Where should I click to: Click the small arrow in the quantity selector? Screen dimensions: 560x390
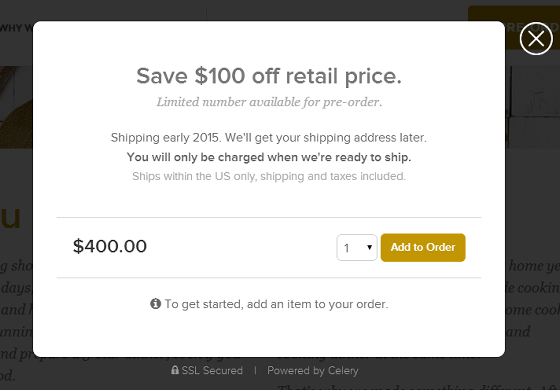(370, 247)
